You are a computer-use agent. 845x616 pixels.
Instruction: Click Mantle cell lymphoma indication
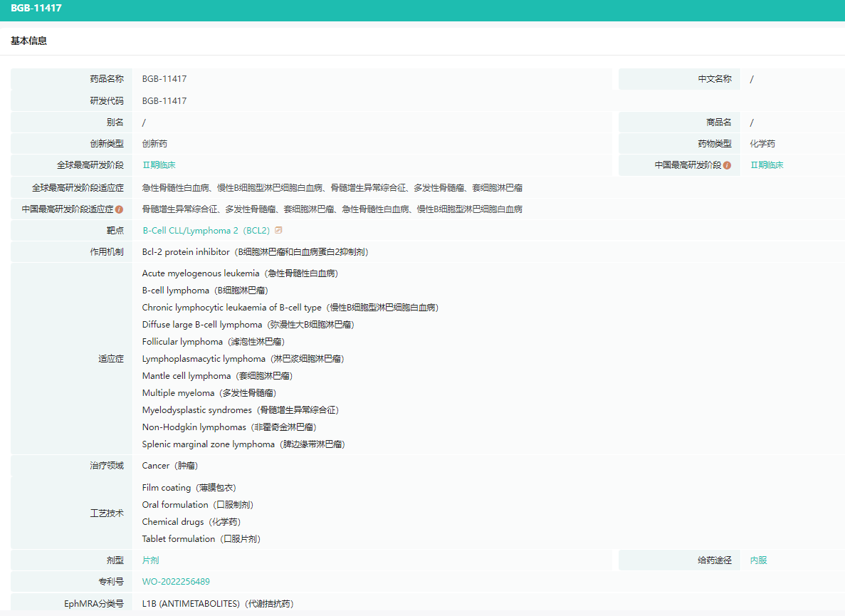click(217, 375)
